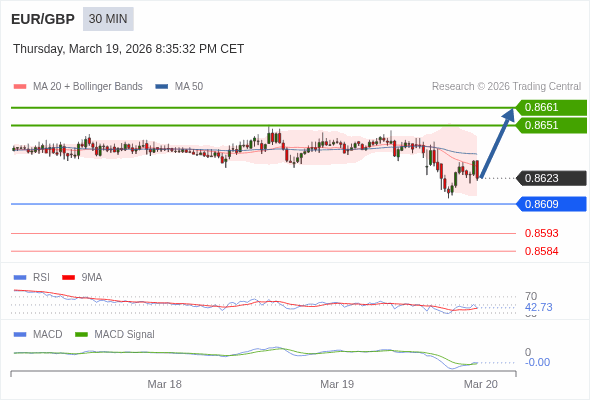Click the date and time line 'Thursday, March 19, 2026'
Screen dimensions: 590x400
click(x=128, y=49)
